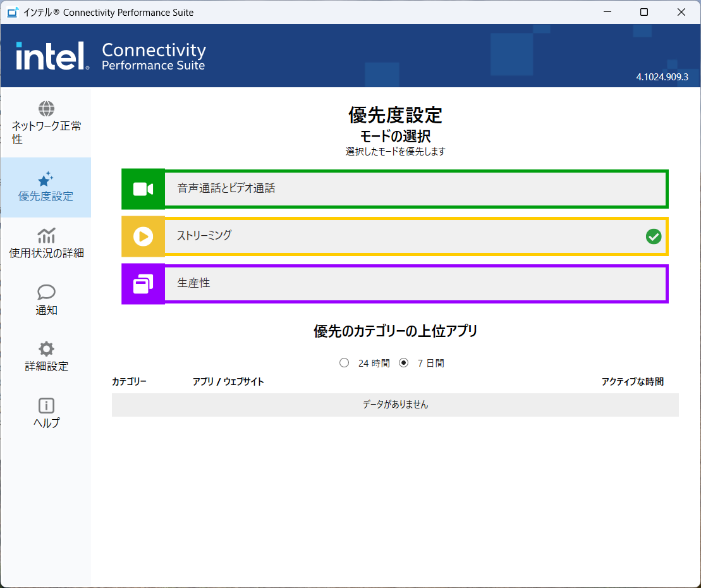Choose the 音声通話とビデオ通話 mode
Viewport: 701px width, 588px height.
(415, 189)
